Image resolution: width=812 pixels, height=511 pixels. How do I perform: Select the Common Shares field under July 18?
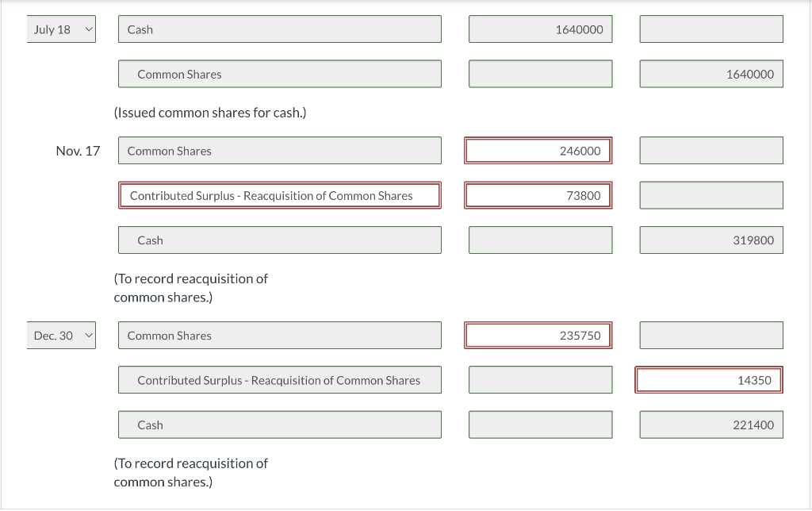coord(279,73)
